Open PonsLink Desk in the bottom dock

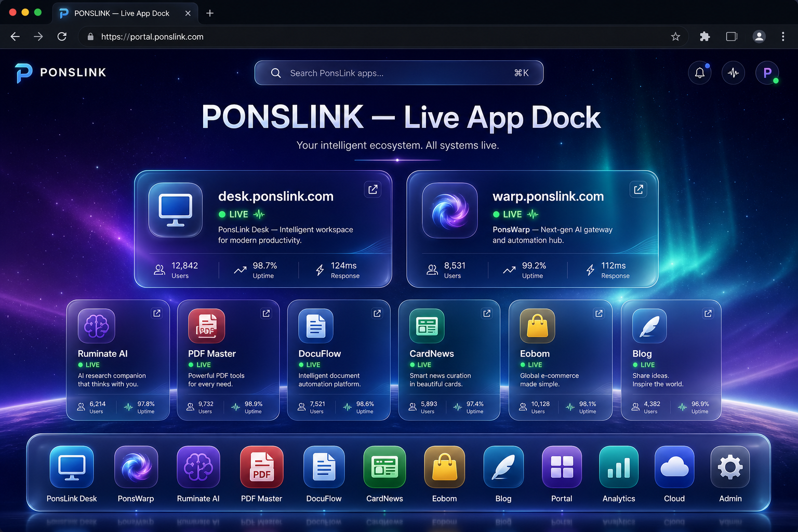(x=72, y=467)
